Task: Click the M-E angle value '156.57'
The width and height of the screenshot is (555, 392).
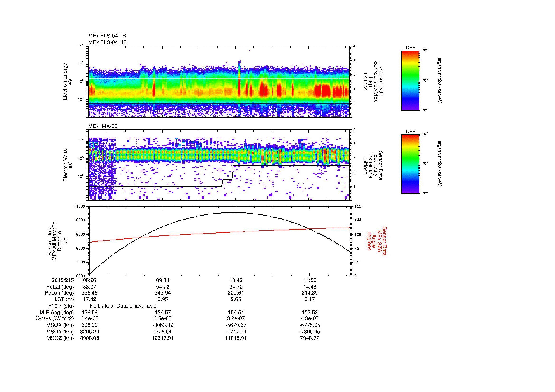Action: click(x=163, y=312)
